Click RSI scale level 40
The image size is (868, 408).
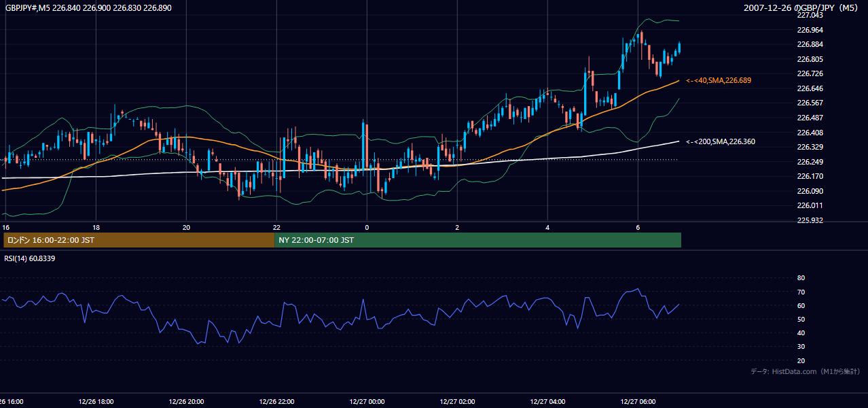click(801, 333)
